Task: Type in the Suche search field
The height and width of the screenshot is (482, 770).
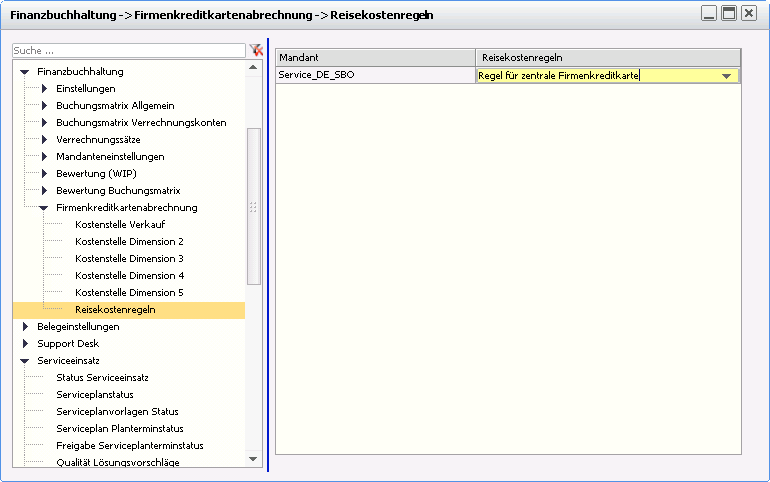Action: [x=128, y=50]
